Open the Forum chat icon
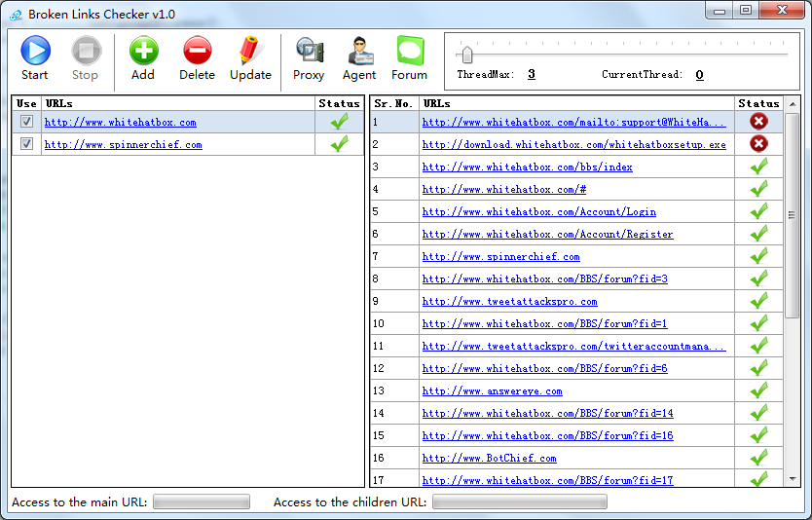 click(x=410, y=51)
